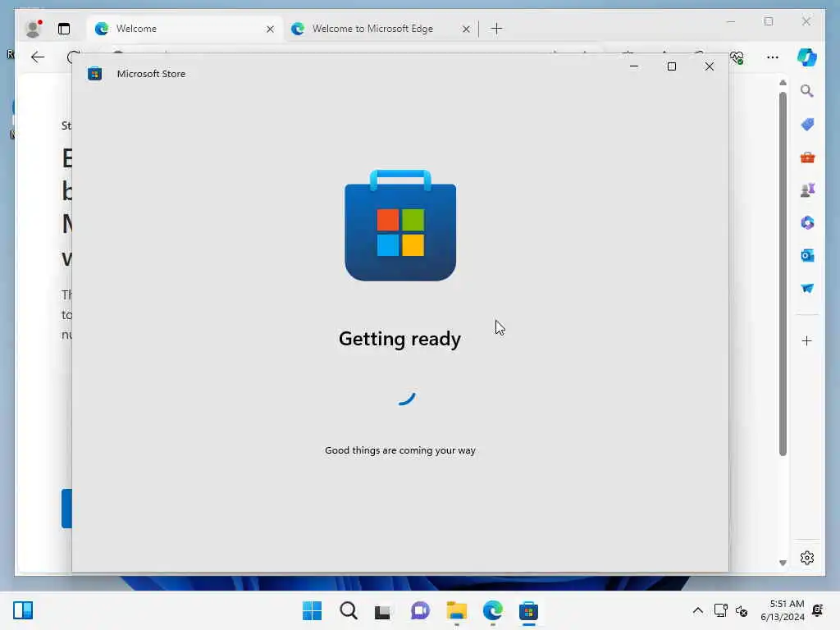Click the large Microsoft Store bag logo
The image size is (840, 630).
pos(400,226)
